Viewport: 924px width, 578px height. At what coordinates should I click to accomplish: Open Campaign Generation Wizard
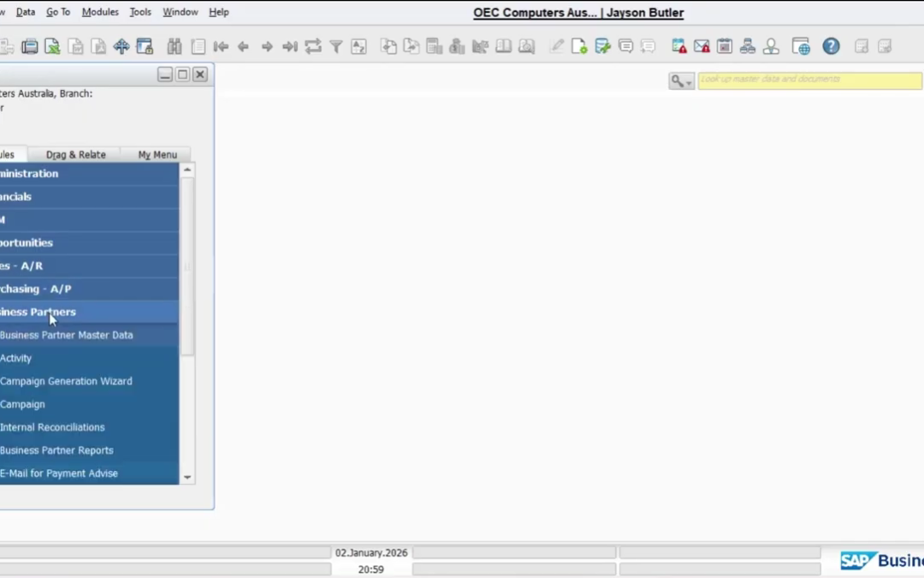[x=66, y=381]
